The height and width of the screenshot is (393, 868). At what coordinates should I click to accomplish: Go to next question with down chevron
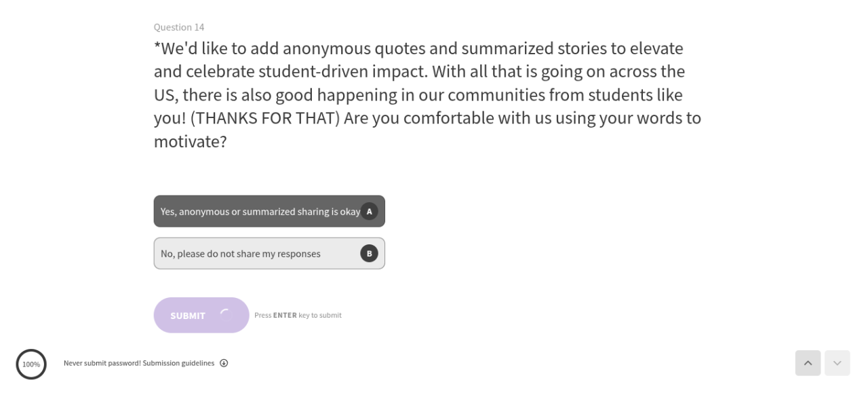point(837,363)
